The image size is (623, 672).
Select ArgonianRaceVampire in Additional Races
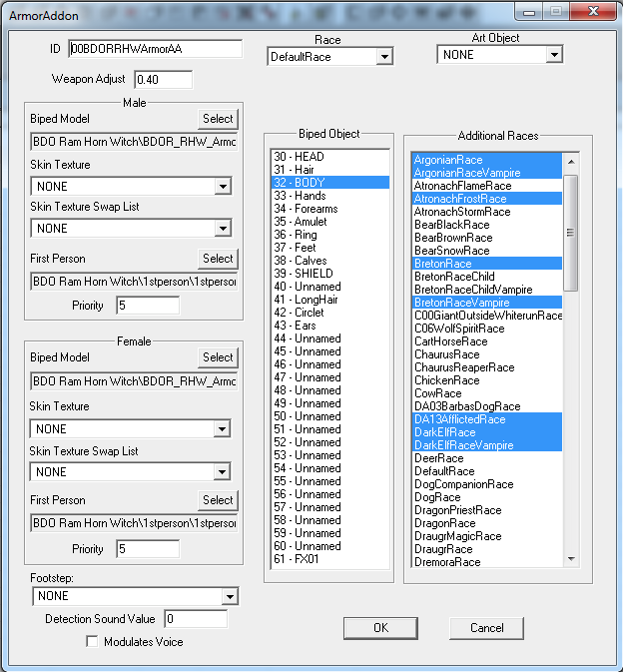click(x=487, y=173)
